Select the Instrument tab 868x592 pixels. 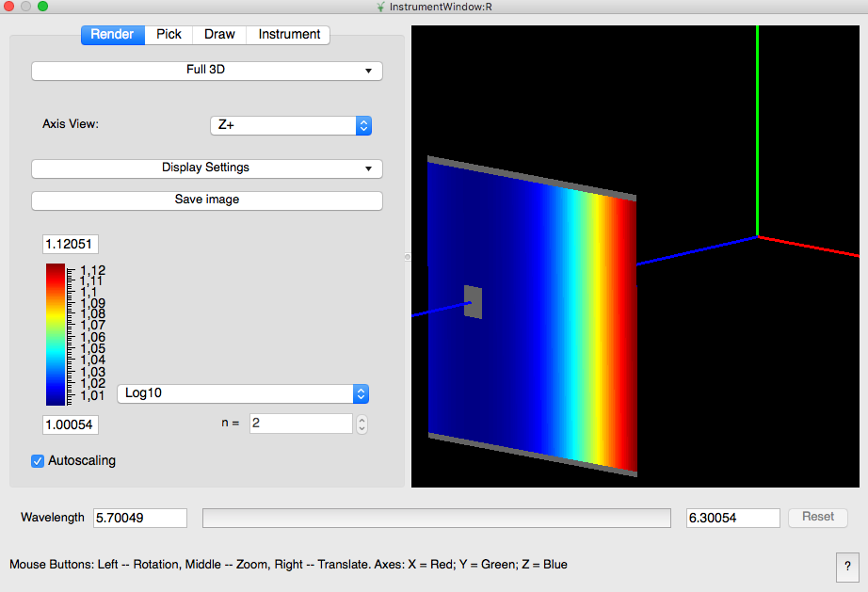[x=289, y=34]
